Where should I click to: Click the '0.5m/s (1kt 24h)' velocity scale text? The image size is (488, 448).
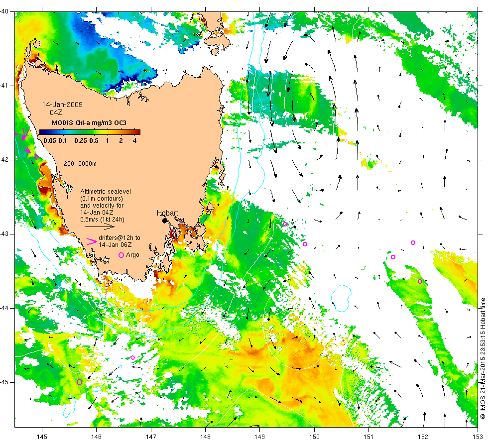click(x=103, y=220)
